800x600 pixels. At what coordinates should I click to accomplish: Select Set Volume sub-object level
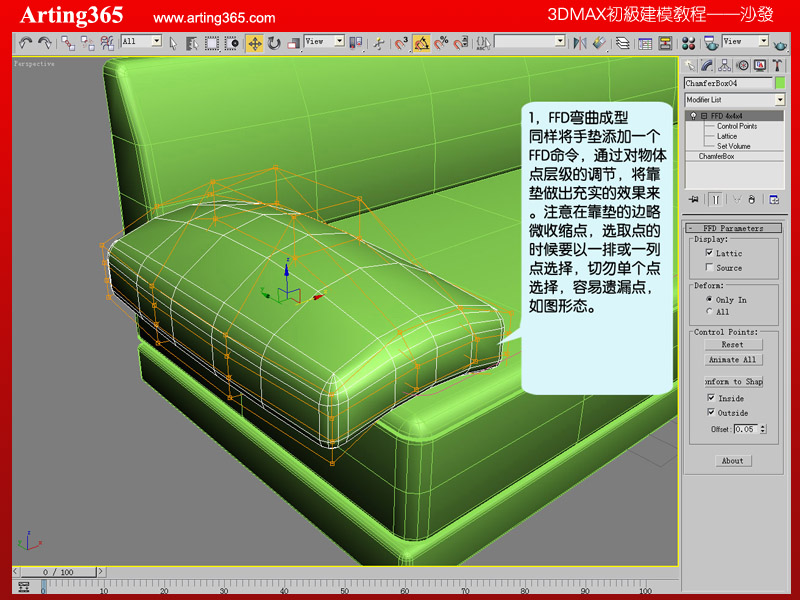click(x=733, y=146)
